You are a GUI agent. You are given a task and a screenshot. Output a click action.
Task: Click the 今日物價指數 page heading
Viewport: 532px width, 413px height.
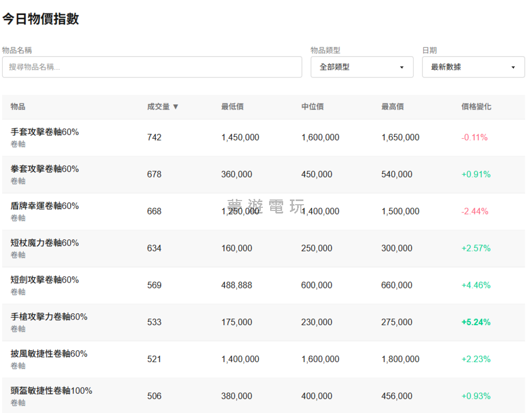coord(41,19)
